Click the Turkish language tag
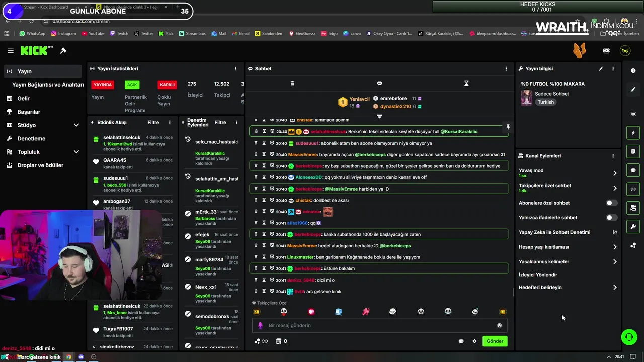Viewport: 644px width, 362px height. pyautogui.click(x=545, y=102)
